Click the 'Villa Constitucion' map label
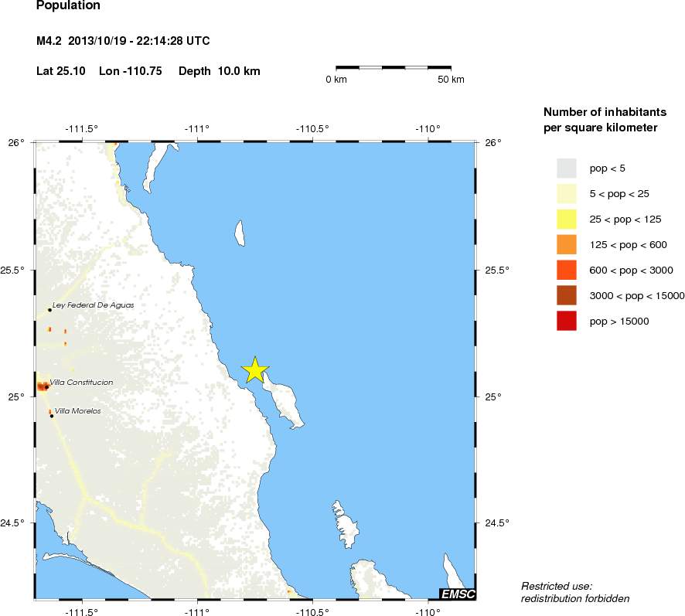 pos(82,383)
